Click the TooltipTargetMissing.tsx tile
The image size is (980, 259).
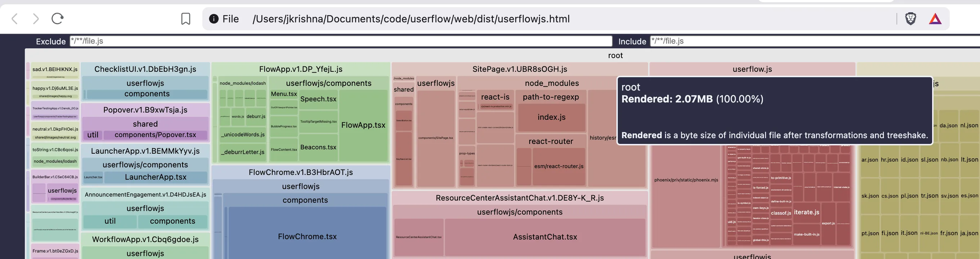[x=318, y=122]
